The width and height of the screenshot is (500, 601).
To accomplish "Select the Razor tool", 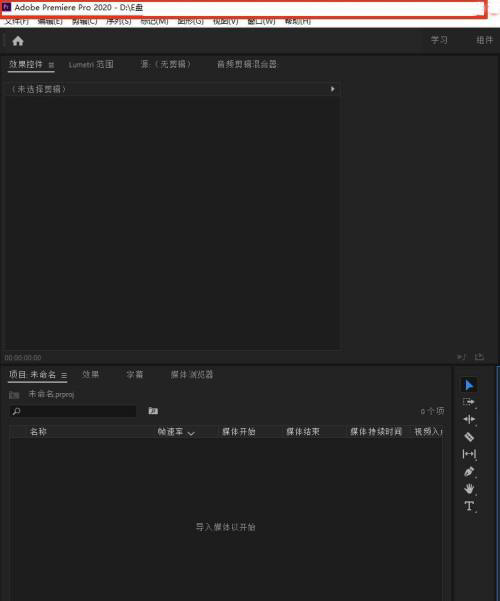I will tap(469, 437).
